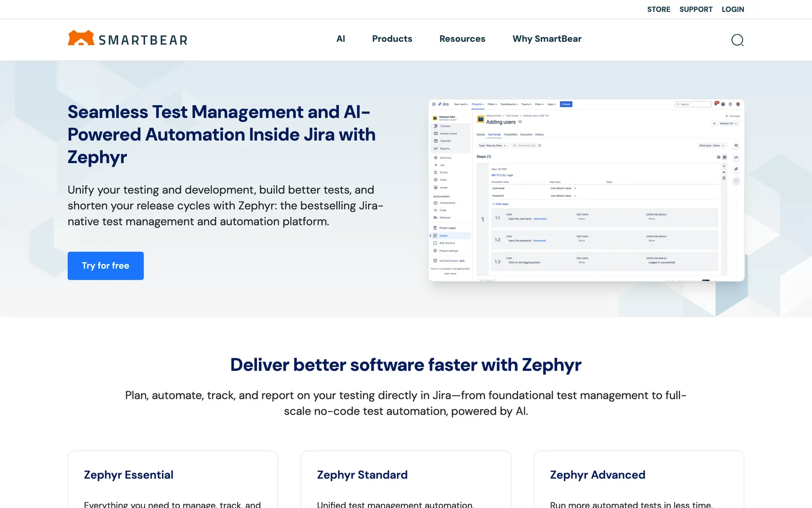Go to the STORE link
This screenshot has width=812, height=508.
coord(659,9)
